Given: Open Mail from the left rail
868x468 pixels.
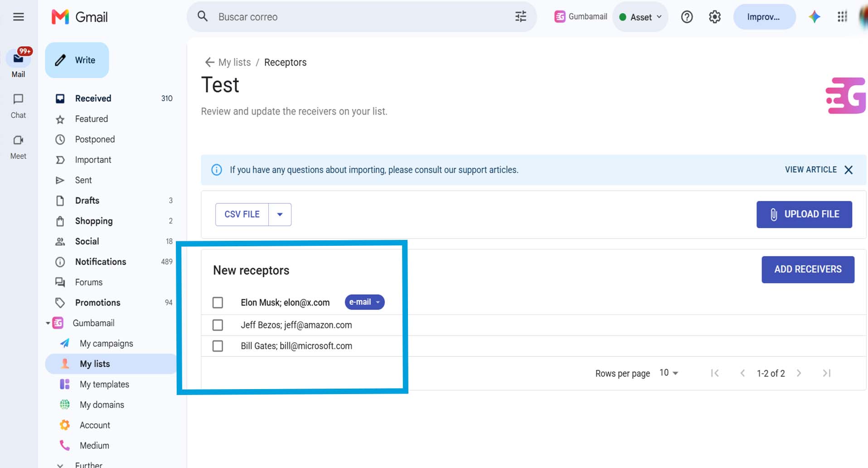Looking at the screenshot, I should [x=18, y=63].
